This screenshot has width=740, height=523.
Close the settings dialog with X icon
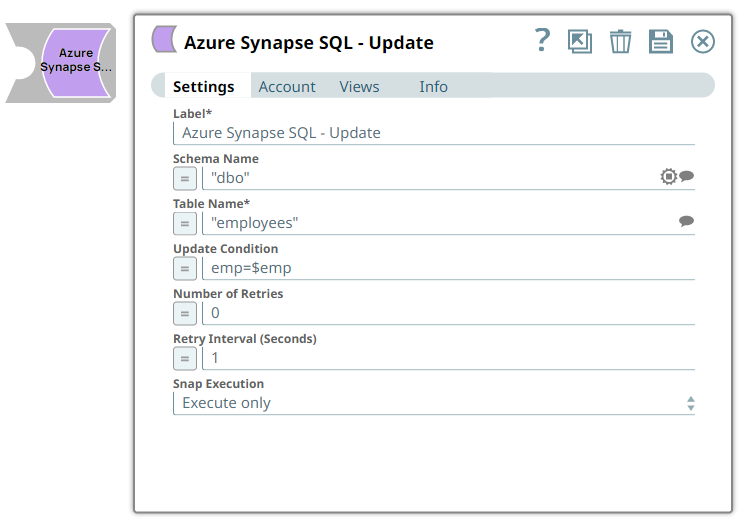point(703,42)
